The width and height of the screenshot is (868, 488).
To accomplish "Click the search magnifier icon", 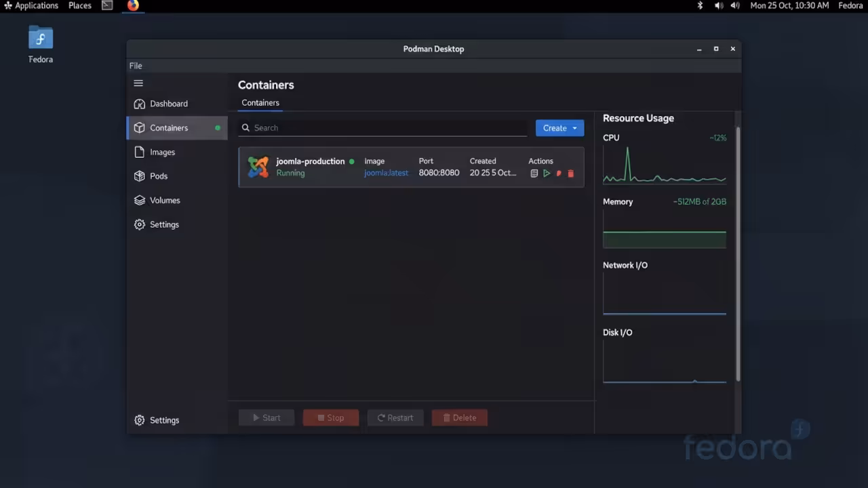I will coord(246,127).
